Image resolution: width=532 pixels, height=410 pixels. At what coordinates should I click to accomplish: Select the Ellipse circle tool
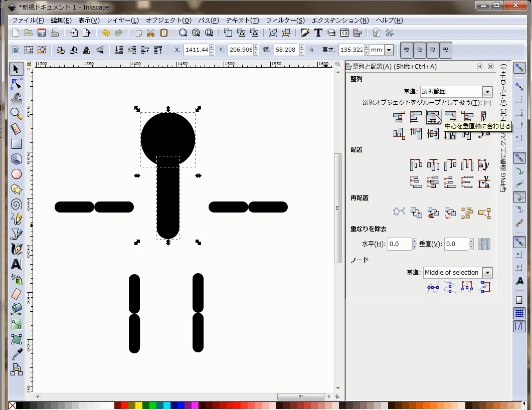(x=17, y=174)
